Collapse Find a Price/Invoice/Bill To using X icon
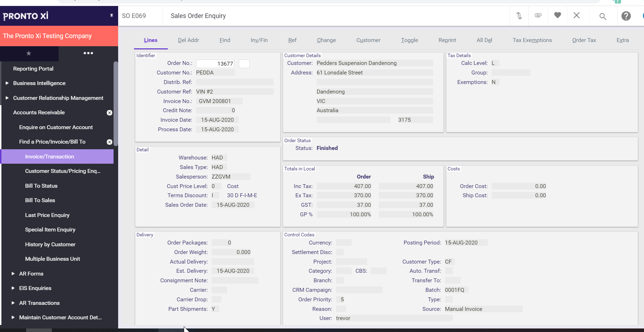Viewport: 644px width, 332px height. [x=110, y=142]
